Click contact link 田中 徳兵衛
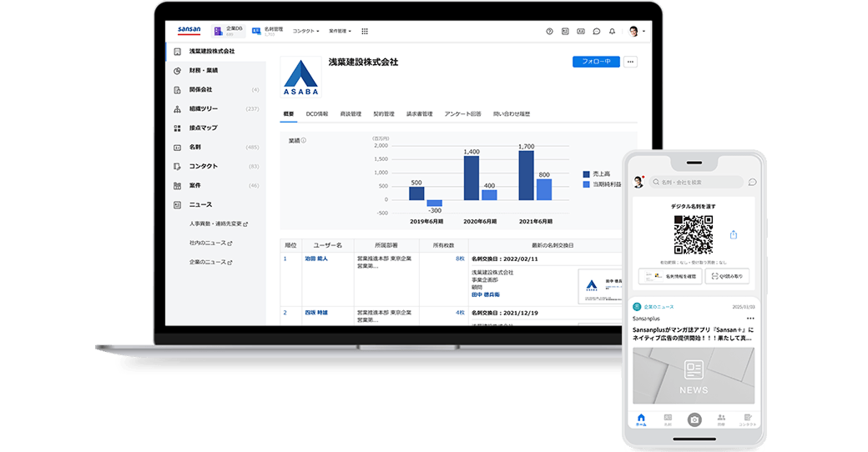Viewport: 868px width, 452px height. tap(486, 295)
